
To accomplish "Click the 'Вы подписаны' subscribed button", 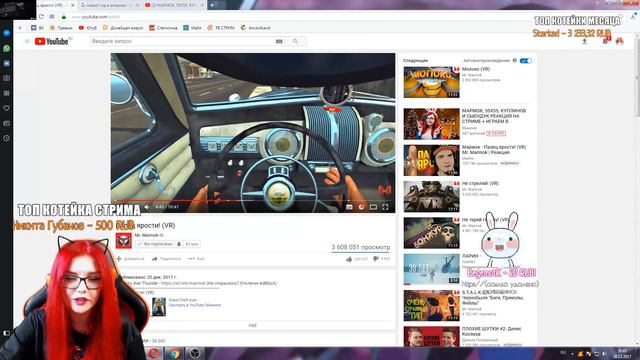I will (x=155, y=244).
